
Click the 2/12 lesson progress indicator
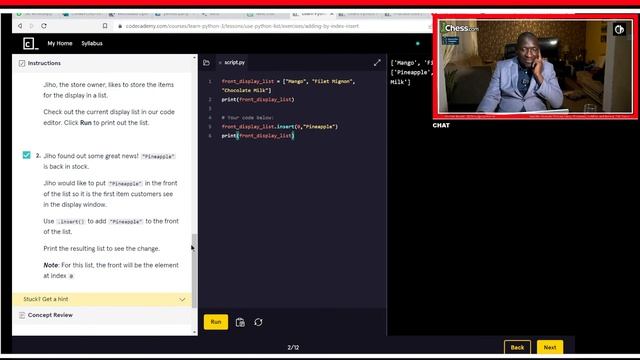[293, 347]
